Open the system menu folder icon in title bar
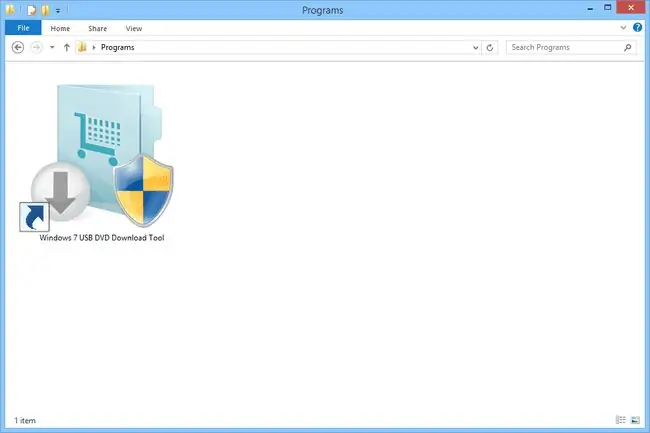 [x=10, y=9]
